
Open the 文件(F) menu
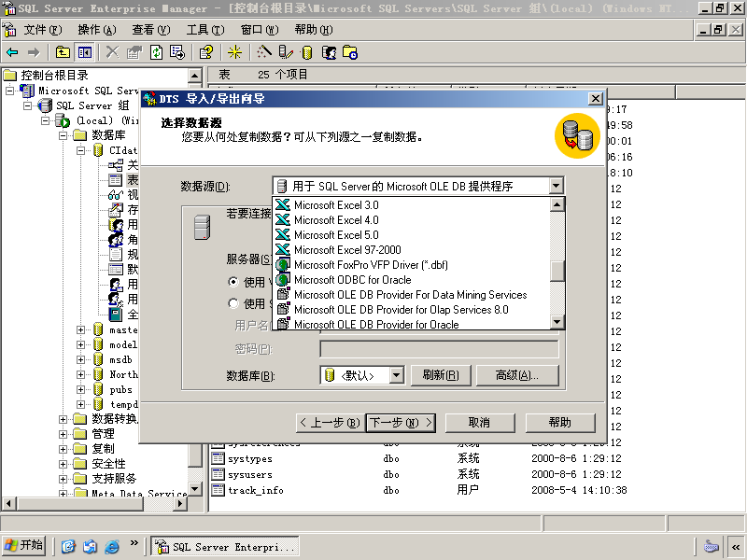coord(42,30)
